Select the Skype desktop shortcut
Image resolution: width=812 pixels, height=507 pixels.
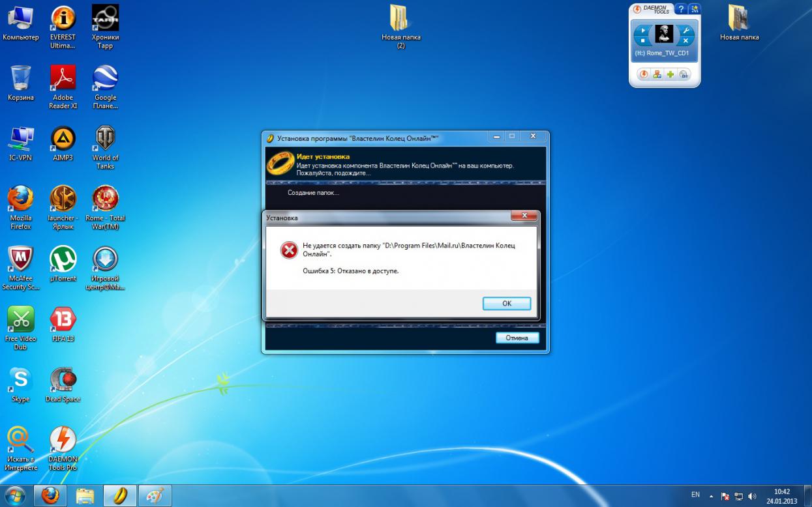point(21,384)
